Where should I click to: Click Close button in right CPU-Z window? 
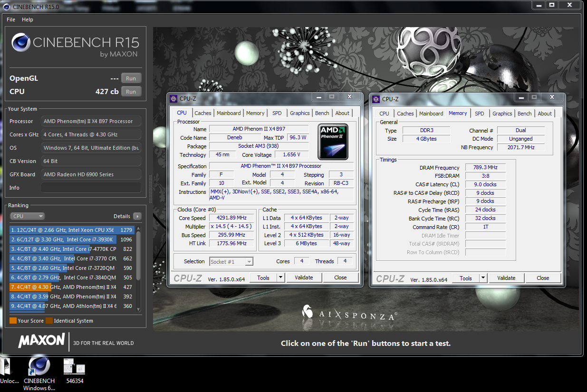pyautogui.click(x=543, y=278)
